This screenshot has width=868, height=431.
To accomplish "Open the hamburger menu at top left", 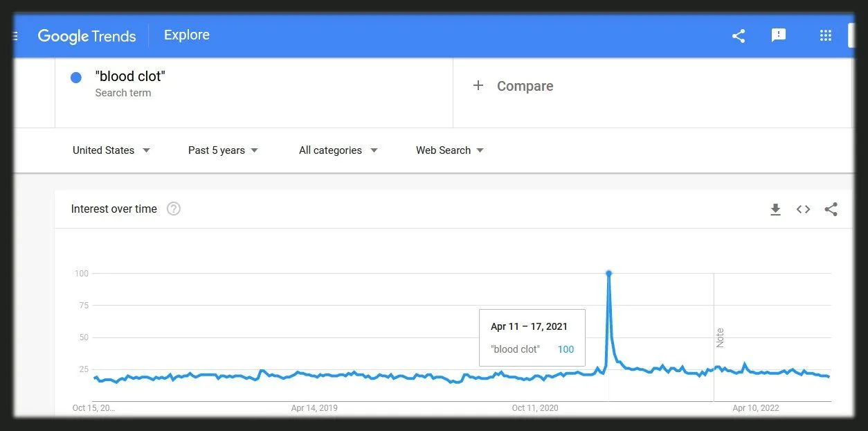I will click(x=16, y=36).
